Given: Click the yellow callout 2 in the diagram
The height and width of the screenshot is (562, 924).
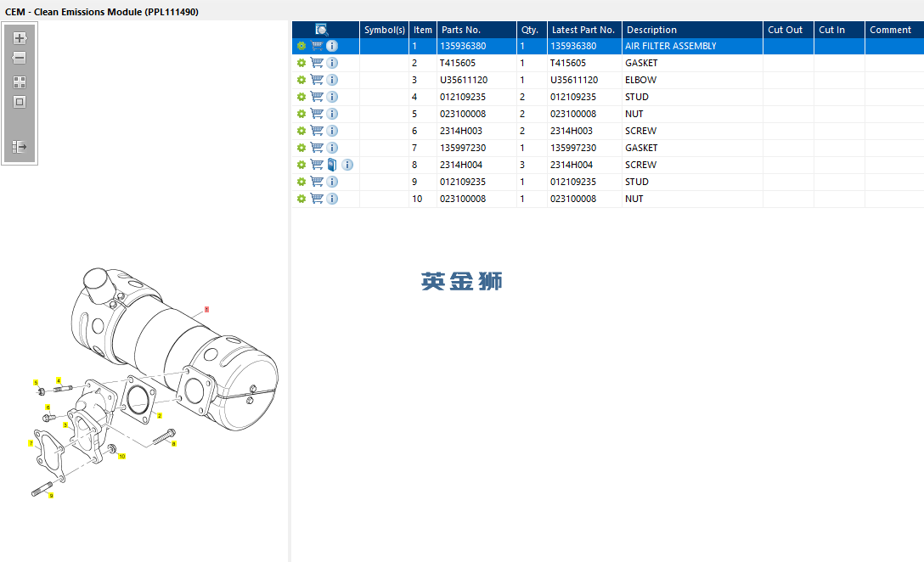Looking at the screenshot, I should coord(160,415).
